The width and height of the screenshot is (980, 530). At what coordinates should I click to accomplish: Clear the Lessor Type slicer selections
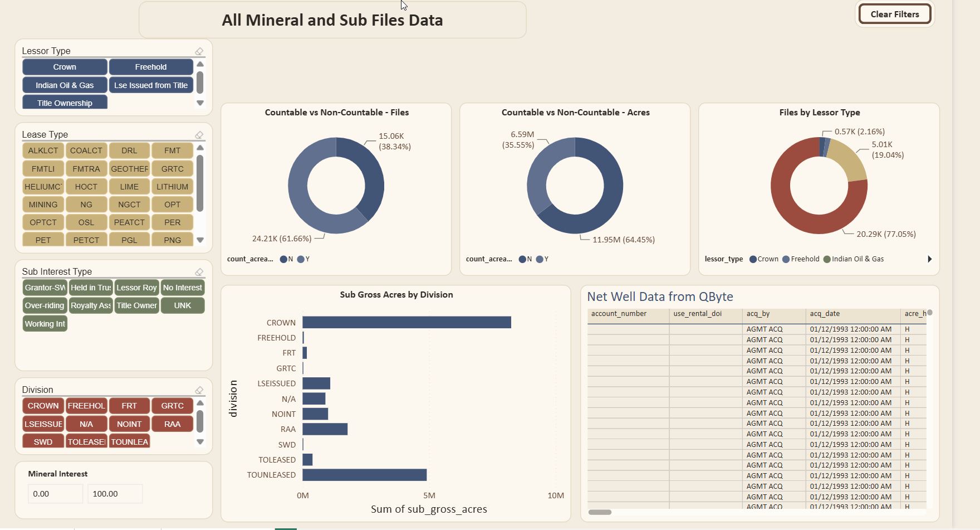tap(199, 51)
